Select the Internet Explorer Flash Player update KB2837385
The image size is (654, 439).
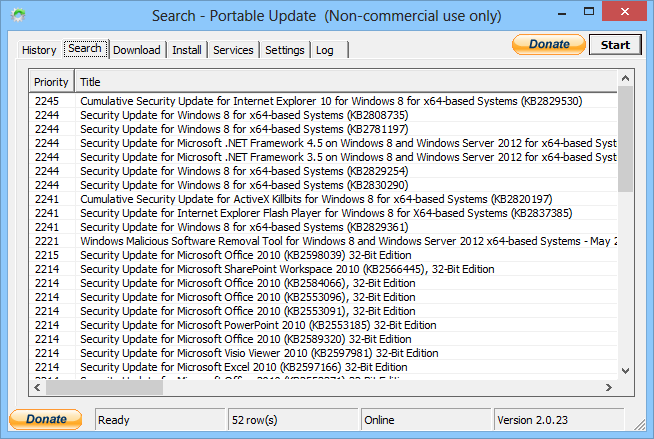323,213
